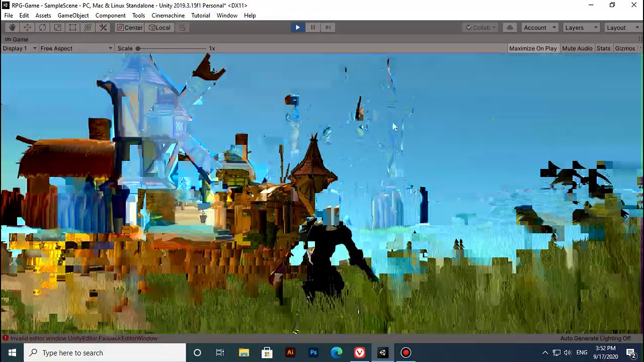Select the Hand tool

(x=12, y=28)
